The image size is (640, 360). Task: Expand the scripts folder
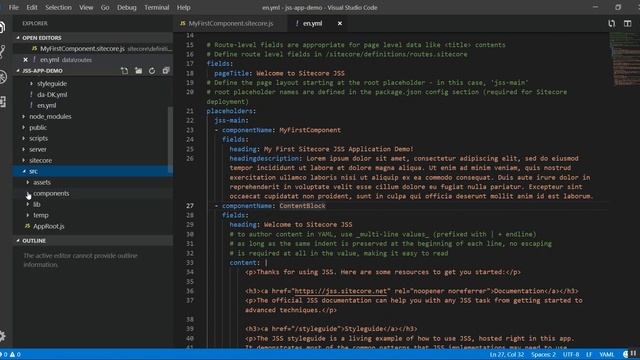point(38,138)
